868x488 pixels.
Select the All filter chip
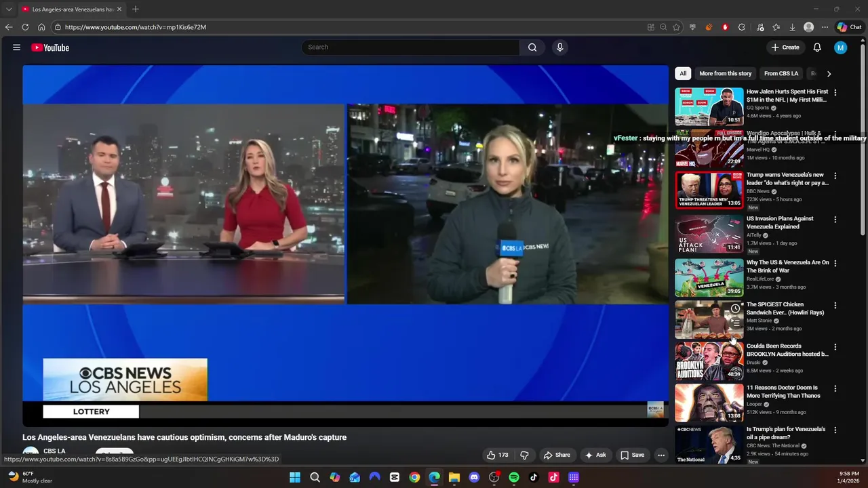coord(683,74)
